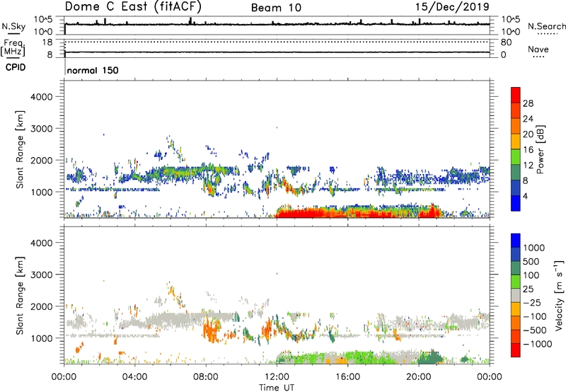Select the 'Freq. [MHz]' label
The image size is (566, 392).
[13, 48]
